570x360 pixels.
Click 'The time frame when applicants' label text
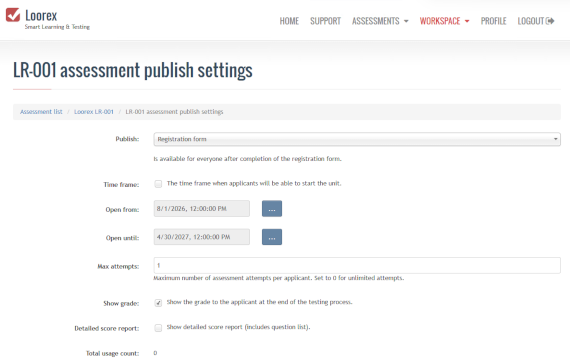tap(254, 184)
